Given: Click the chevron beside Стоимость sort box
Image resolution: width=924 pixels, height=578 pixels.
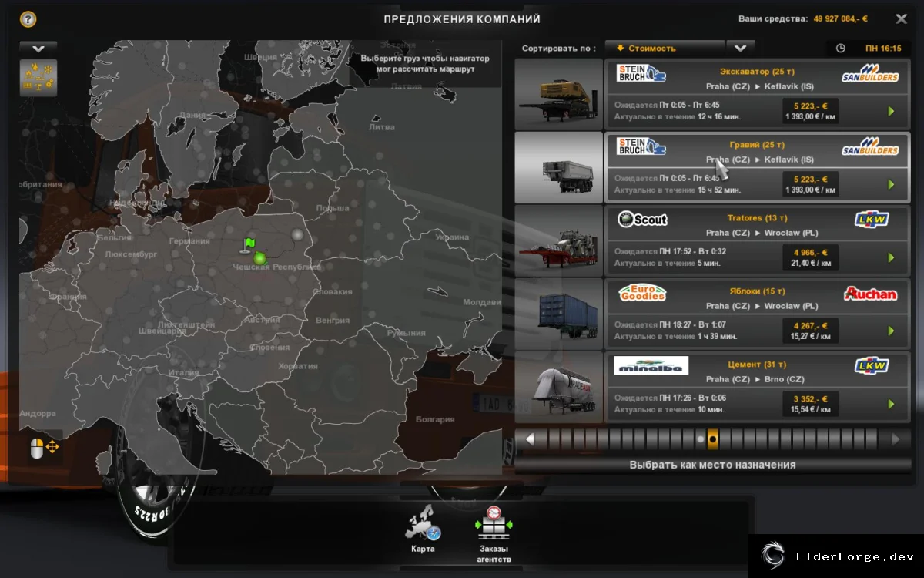Looking at the screenshot, I should (x=740, y=48).
